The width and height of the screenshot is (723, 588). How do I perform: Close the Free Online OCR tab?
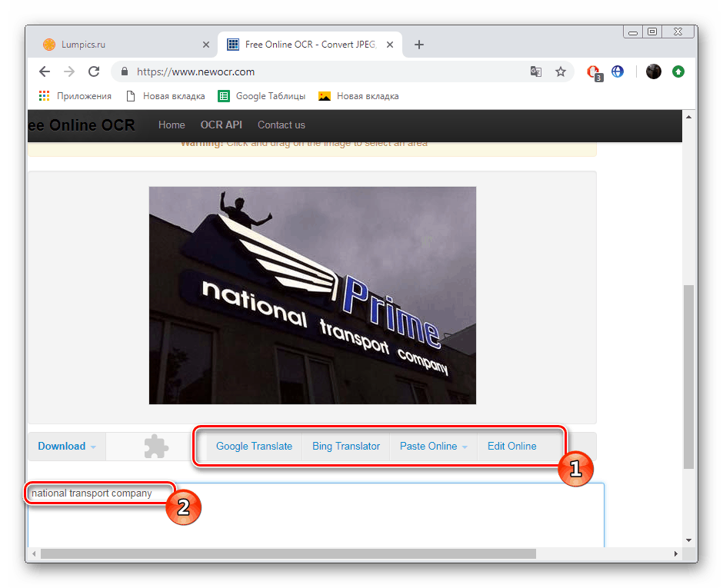click(x=390, y=45)
